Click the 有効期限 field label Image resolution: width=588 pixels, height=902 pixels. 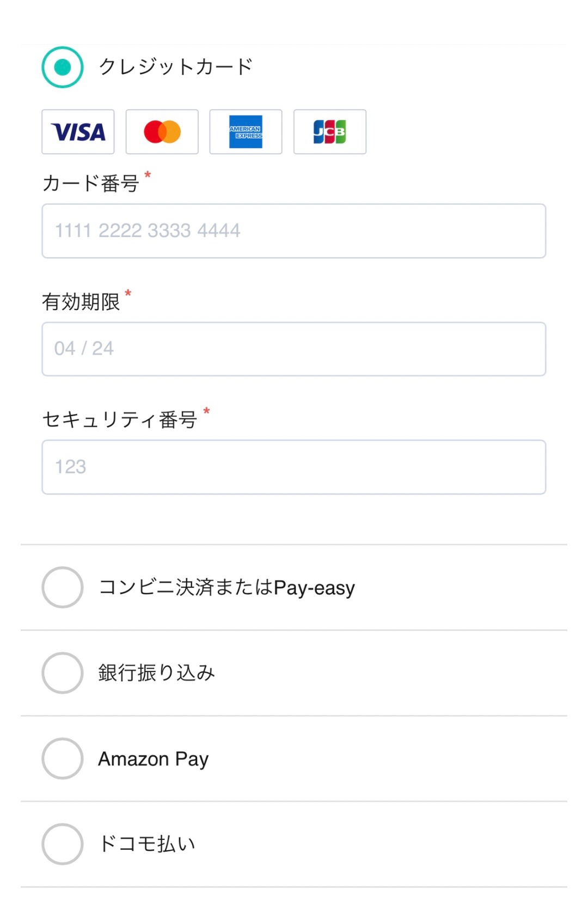81,301
